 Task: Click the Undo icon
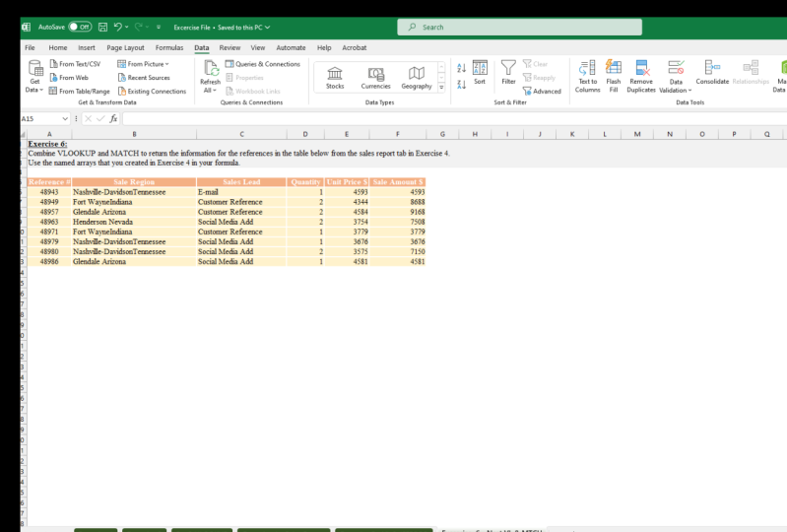point(118,27)
